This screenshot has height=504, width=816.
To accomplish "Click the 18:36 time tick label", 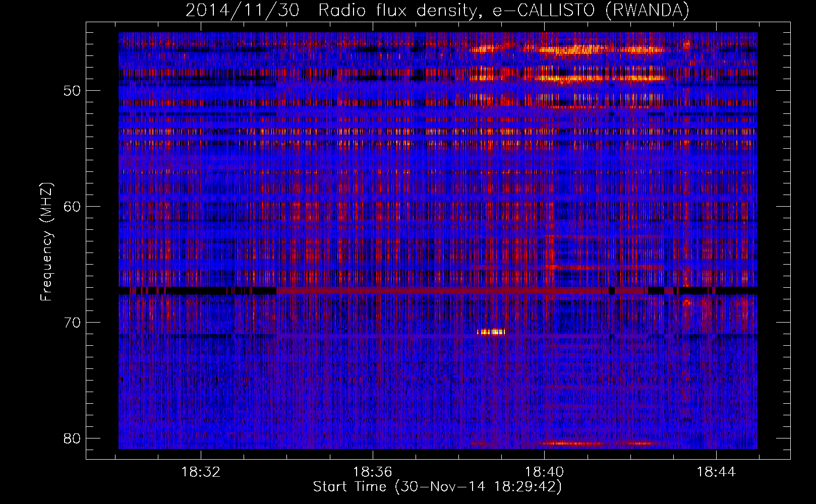I will click(372, 472).
